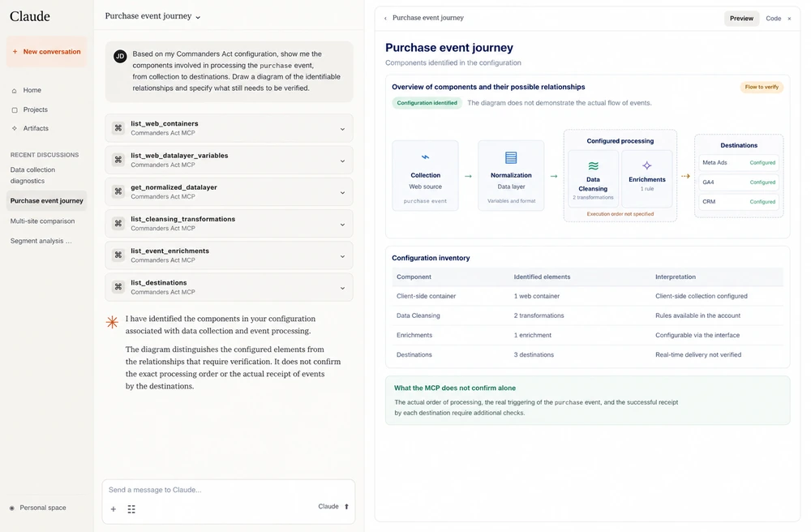This screenshot has height=532, width=811.
Task: Expand the list_cleansing_transformations tool call
Action: point(342,225)
